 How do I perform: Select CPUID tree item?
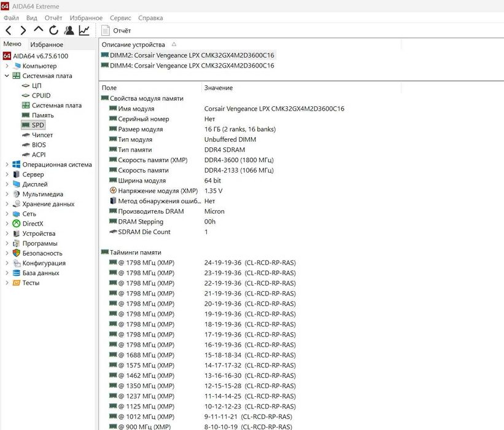coord(41,95)
